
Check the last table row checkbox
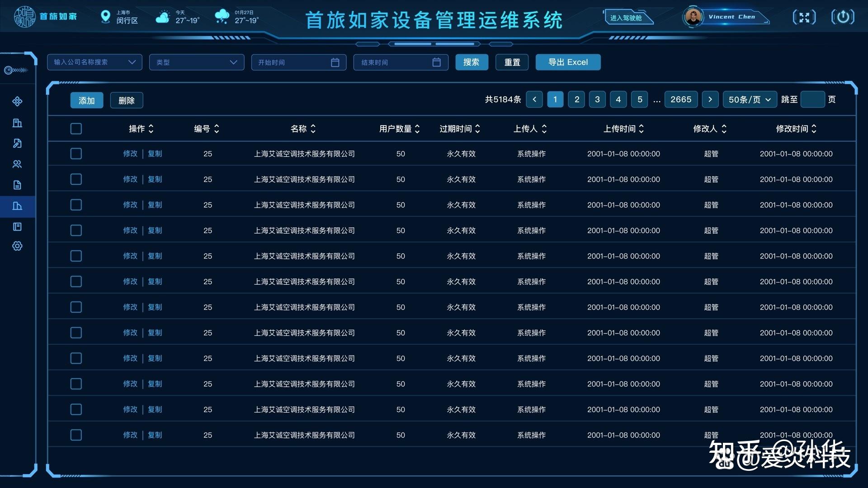(76, 435)
